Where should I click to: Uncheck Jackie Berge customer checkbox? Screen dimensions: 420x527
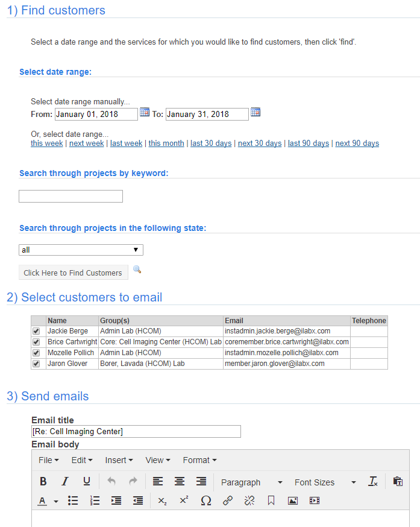click(x=36, y=331)
